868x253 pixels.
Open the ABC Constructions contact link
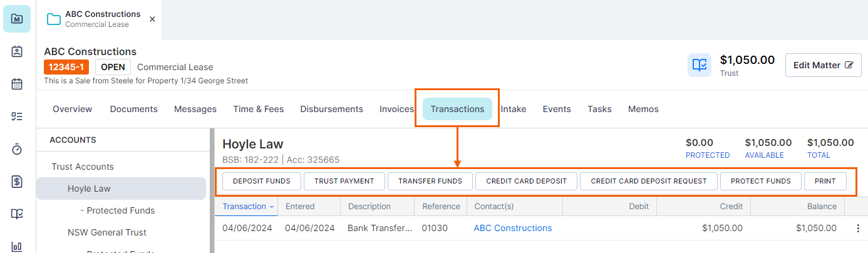coord(513,228)
